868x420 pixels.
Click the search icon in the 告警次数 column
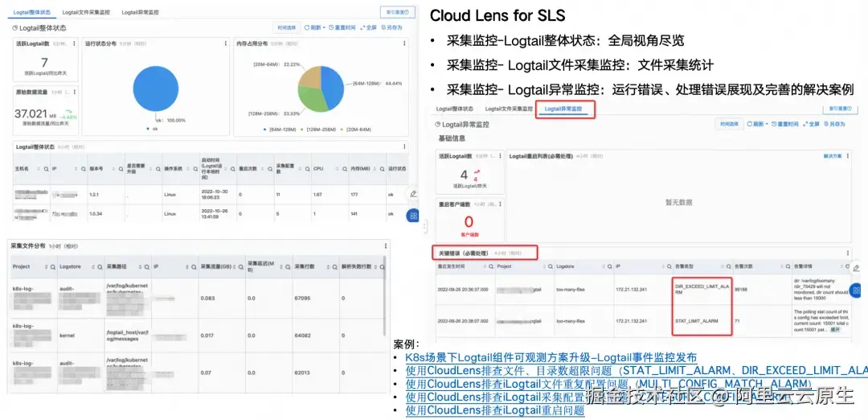(787, 266)
